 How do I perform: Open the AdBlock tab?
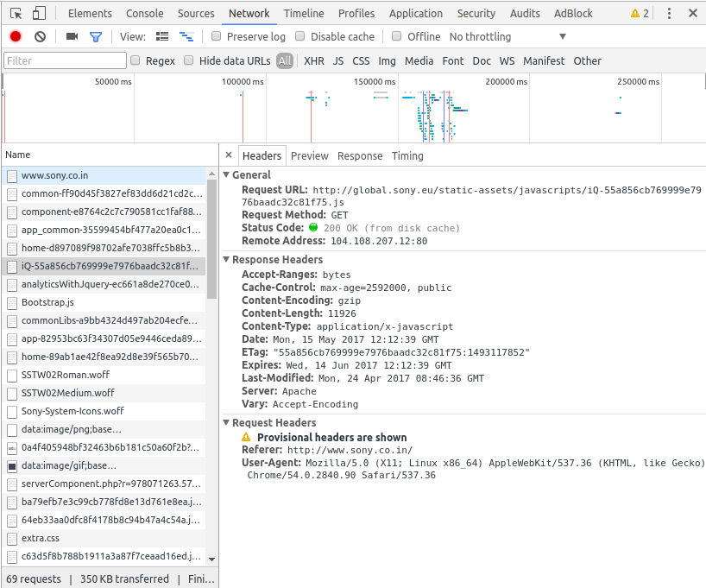tap(573, 14)
